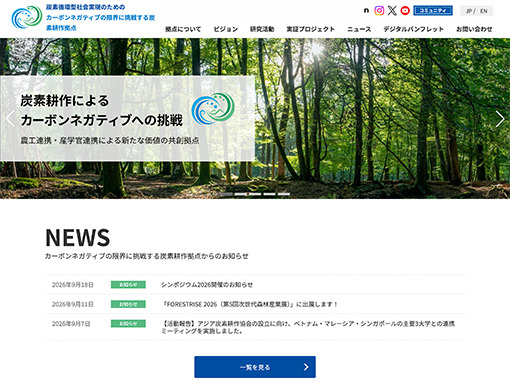
Task: Open the 研究活動 menu item
Action: 262,29
